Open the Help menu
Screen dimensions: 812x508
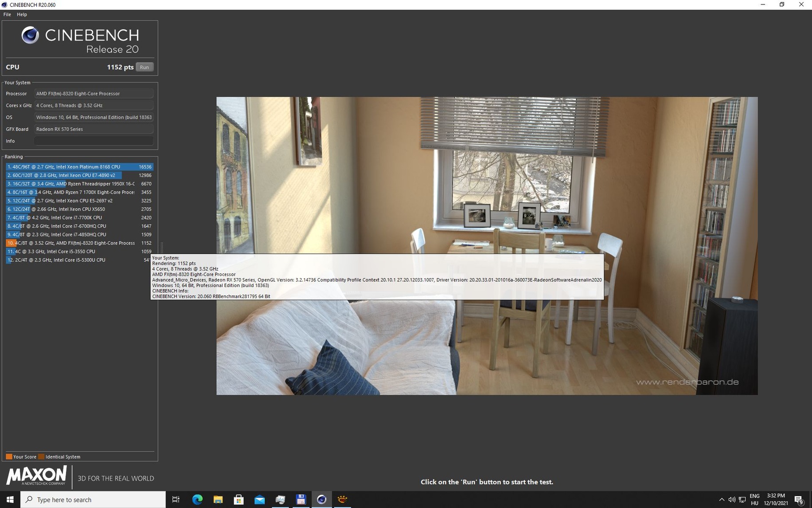click(22, 14)
